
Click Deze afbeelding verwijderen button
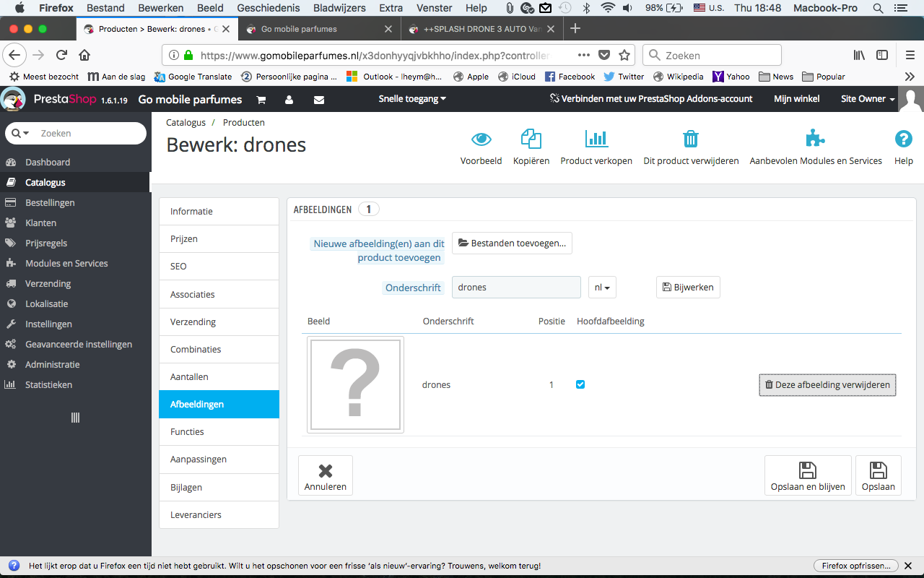point(827,385)
